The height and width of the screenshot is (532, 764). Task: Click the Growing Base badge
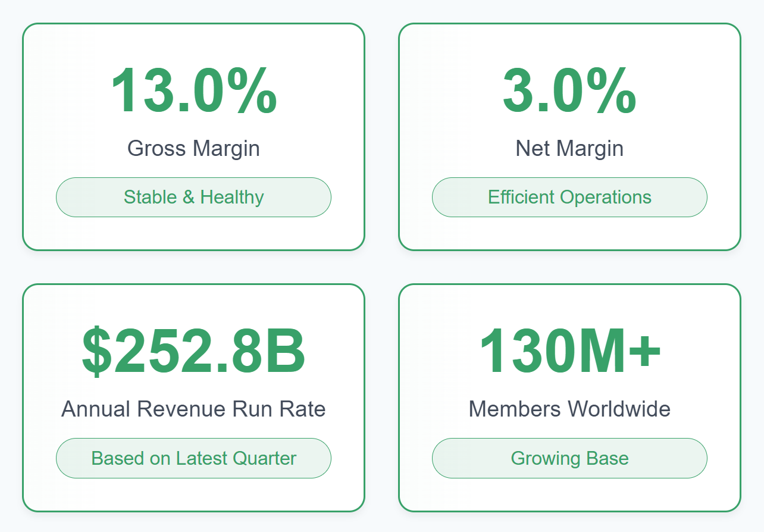569,458
